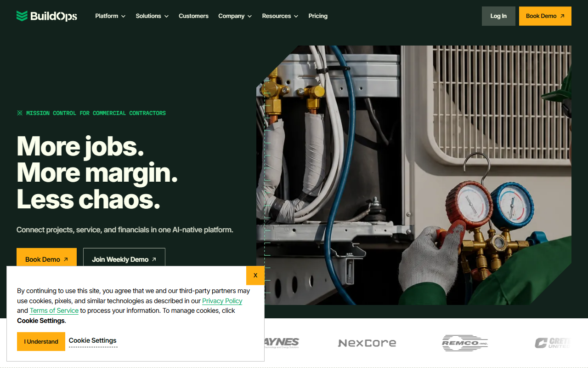
Task: Click the BuildOps logo
Action: (x=46, y=16)
